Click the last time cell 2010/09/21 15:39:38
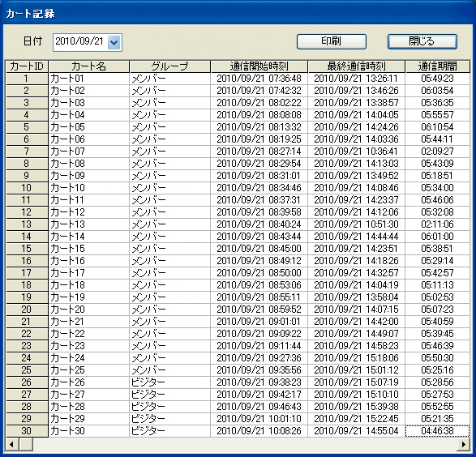Viewport: 476px width, 457px height. click(x=357, y=406)
